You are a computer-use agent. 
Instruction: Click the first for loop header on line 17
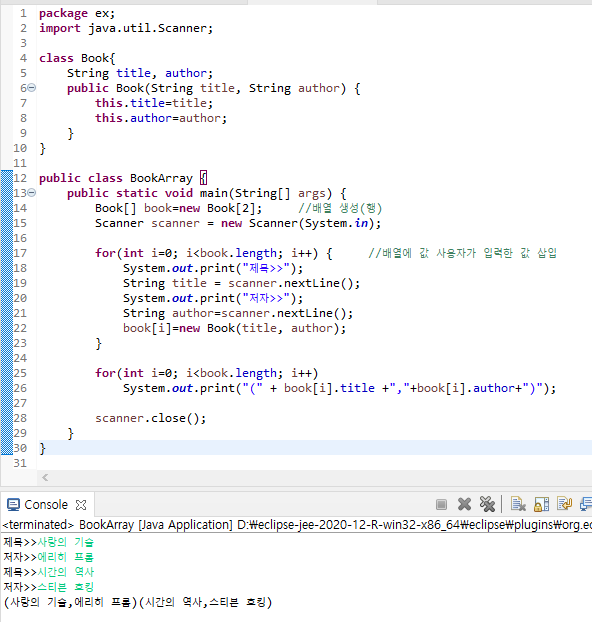pyautogui.click(x=213, y=253)
